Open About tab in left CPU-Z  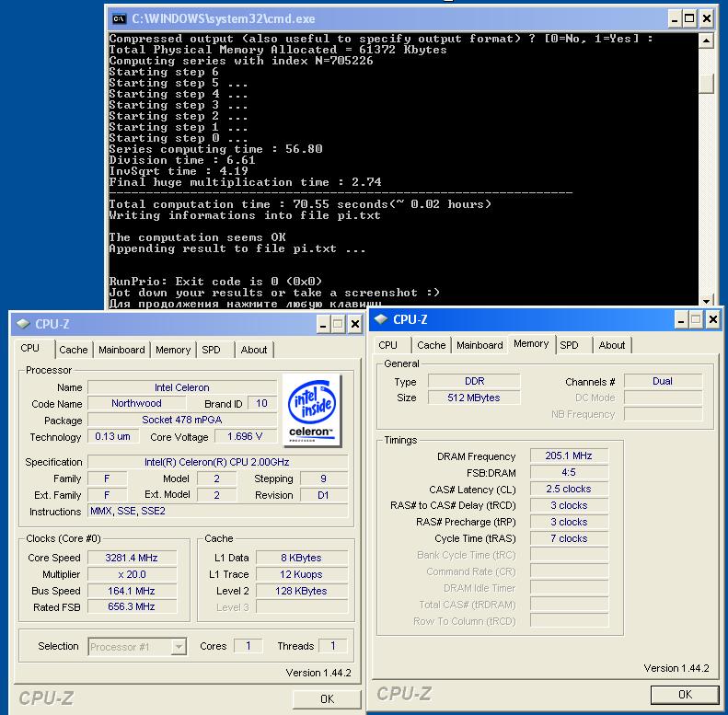click(x=254, y=350)
